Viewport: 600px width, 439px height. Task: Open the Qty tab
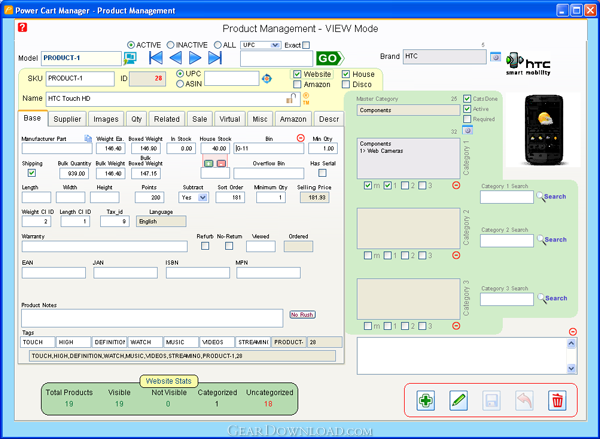coord(137,119)
